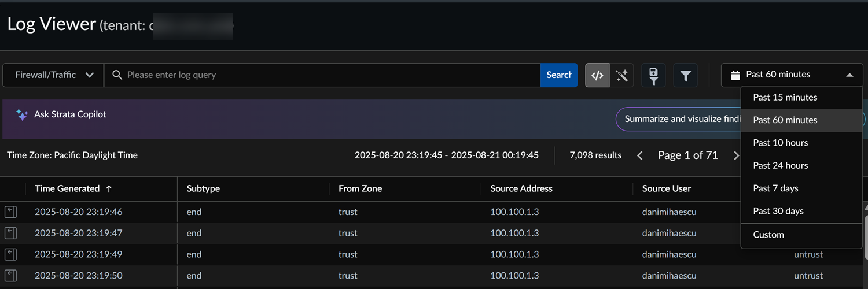This screenshot has width=868, height=289.
Task: Open log details for the 23:19:49 row
Action: click(x=10, y=254)
